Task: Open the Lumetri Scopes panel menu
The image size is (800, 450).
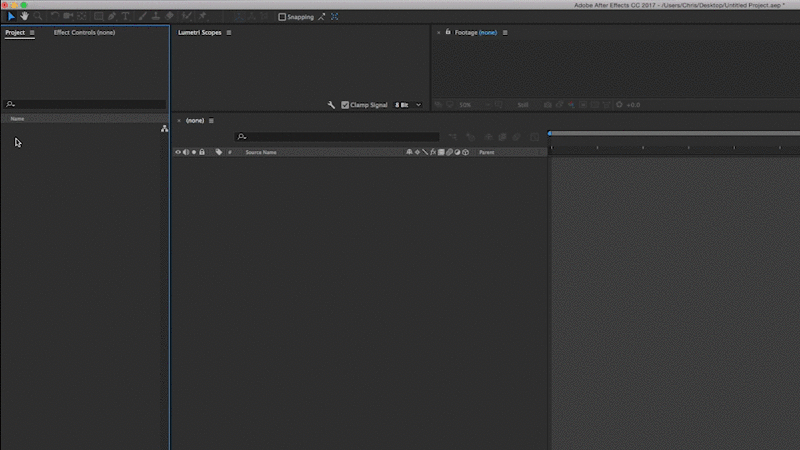Action: coord(229,33)
